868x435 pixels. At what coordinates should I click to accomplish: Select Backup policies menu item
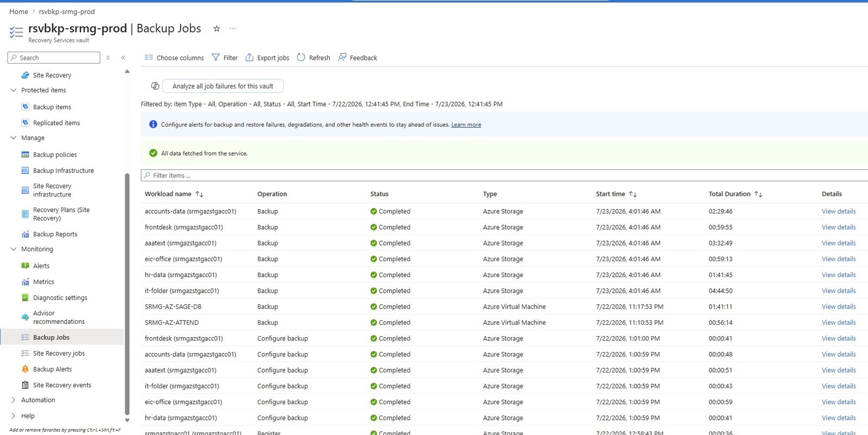click(55, 155)
